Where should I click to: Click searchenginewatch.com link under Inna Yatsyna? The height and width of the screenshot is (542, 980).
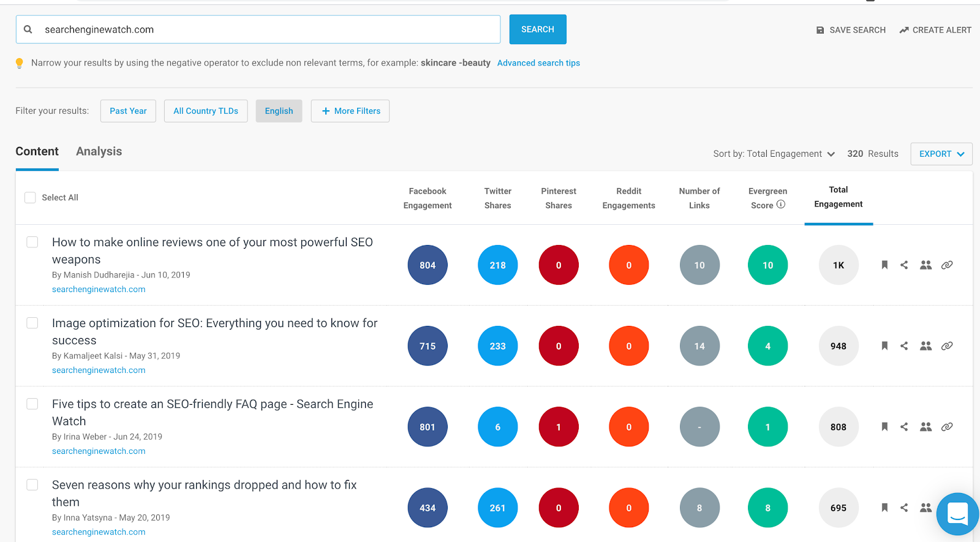99,532
